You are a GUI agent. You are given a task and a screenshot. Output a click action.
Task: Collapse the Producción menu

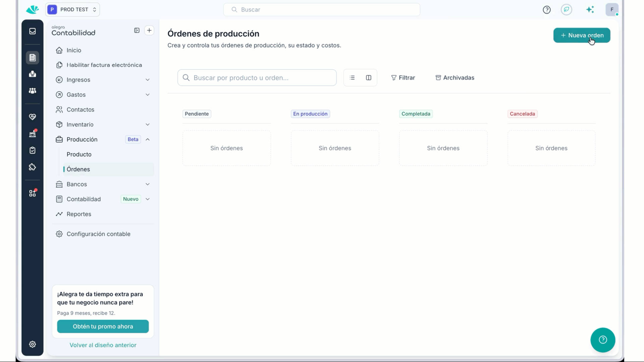[103, 139]
